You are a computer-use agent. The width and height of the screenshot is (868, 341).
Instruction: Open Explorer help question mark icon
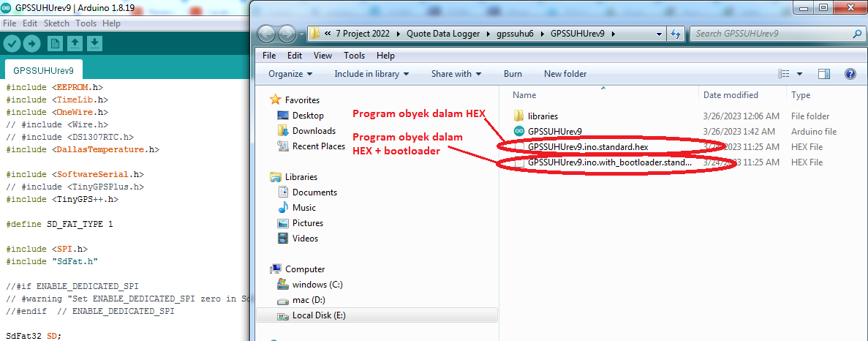[x=850, y=74]
